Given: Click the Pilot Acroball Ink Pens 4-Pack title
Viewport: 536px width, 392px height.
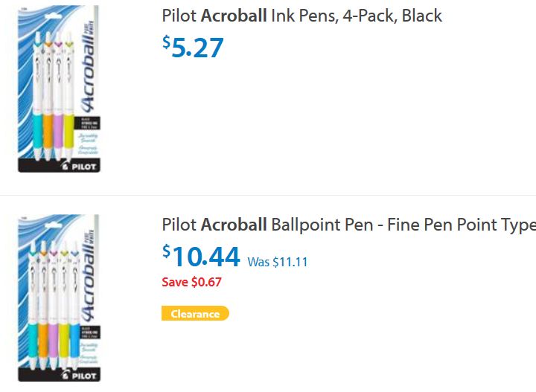Looking at the screenshot, I should 301,16.
